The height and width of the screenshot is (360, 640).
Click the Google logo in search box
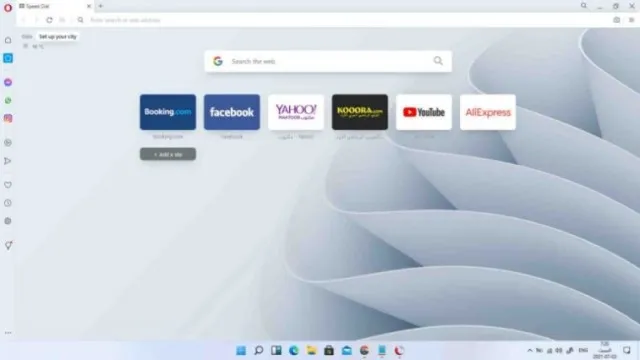[218, 61]
